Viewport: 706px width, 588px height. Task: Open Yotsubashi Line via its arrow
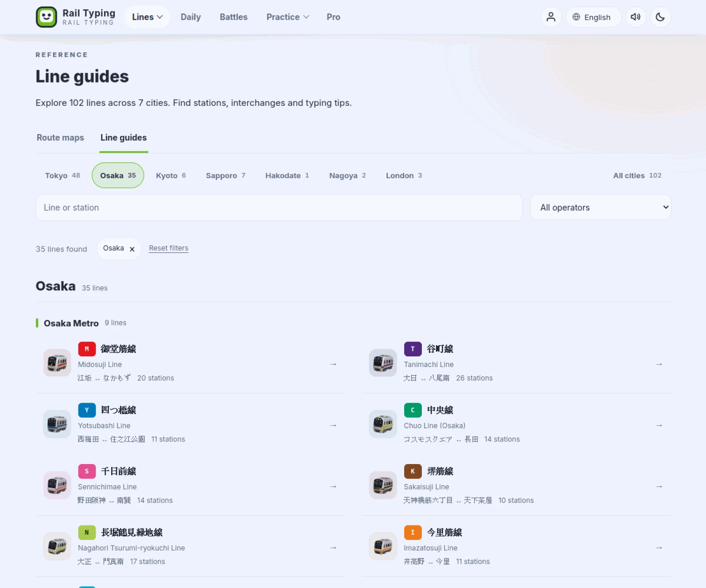333,426
